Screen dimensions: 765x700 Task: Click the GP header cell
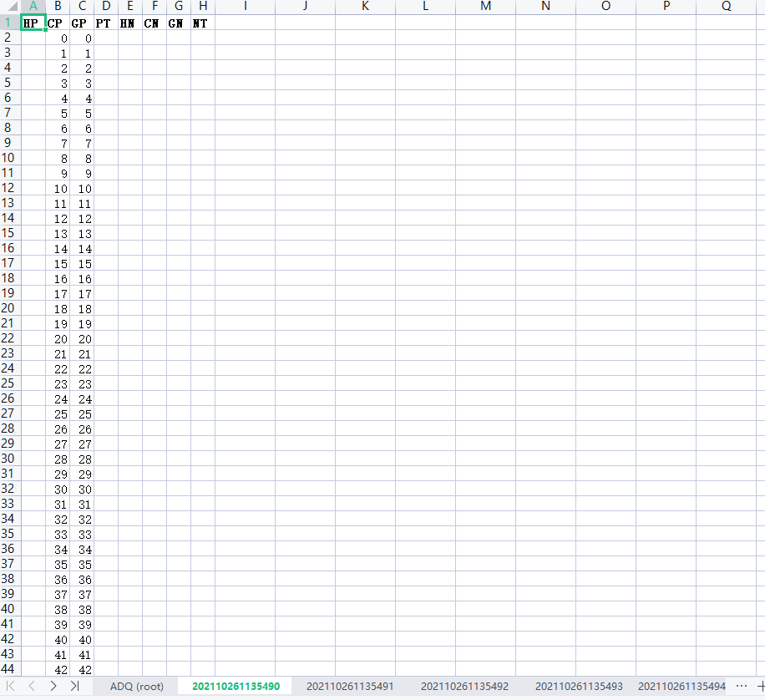pyautogui.click(x=82, y=23)
